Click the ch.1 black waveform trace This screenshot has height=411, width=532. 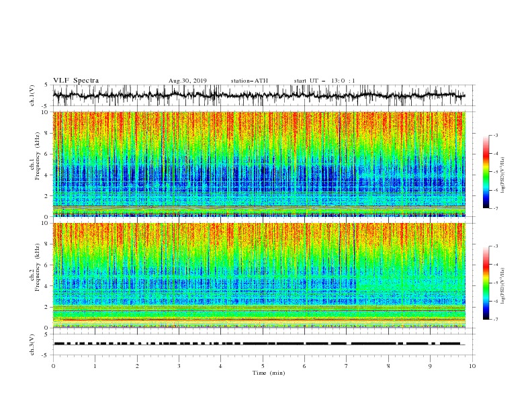pos(259,95)
